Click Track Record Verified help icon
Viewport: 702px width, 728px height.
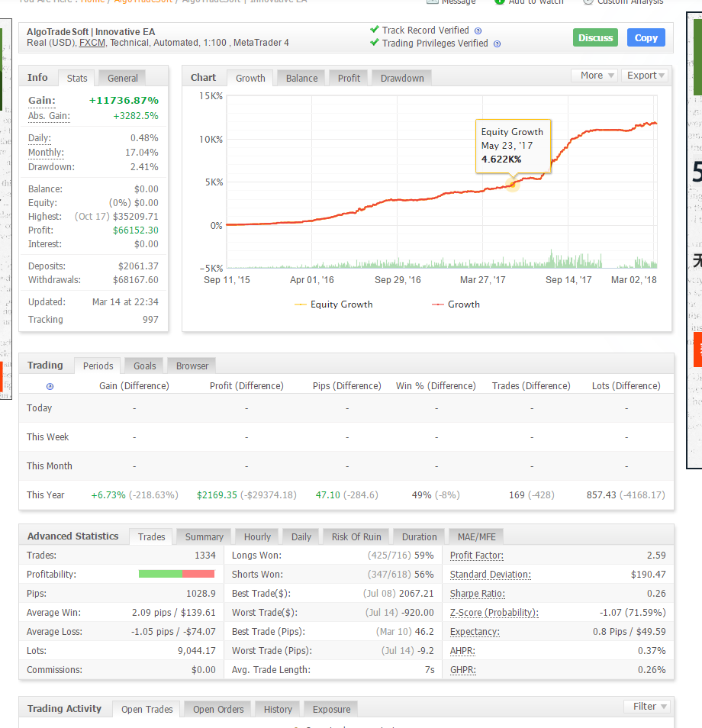click(x=478, y=31)
